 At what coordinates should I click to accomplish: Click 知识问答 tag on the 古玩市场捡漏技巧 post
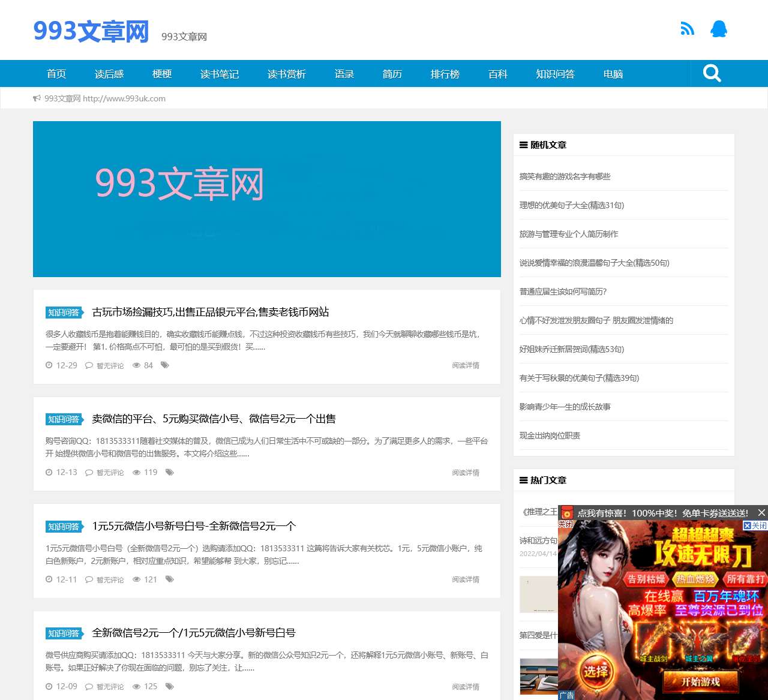64,313
